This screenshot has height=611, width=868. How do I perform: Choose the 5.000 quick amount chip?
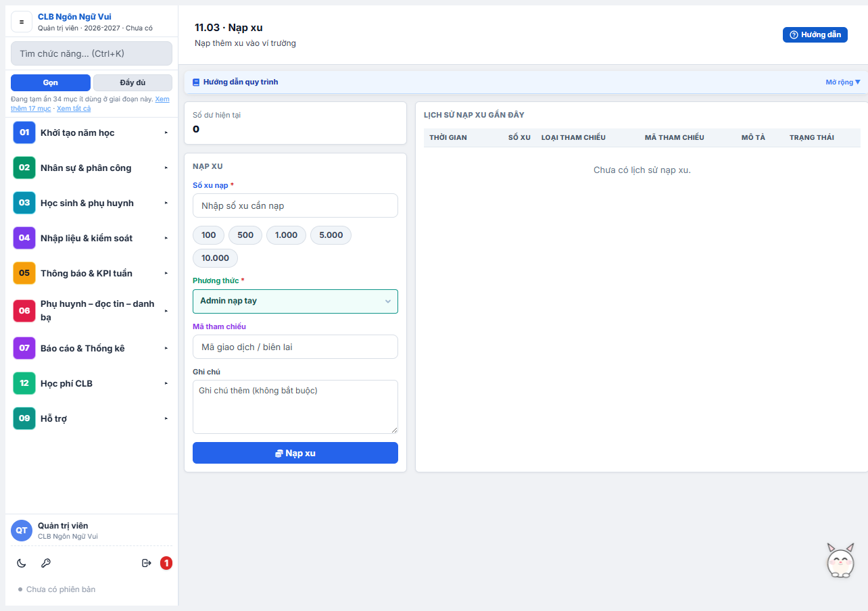coord(331,235)
